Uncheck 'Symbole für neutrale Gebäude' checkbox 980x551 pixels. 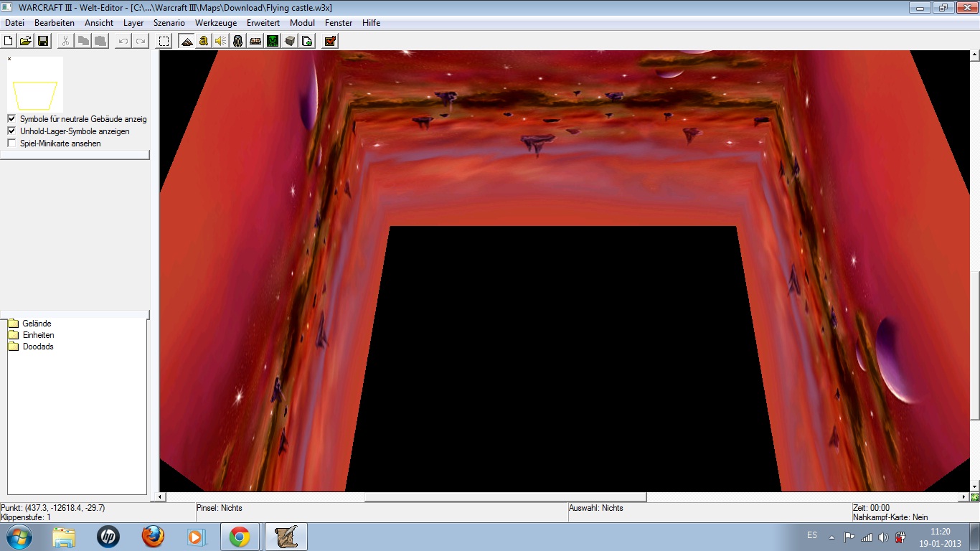click(x=11, y=119)
